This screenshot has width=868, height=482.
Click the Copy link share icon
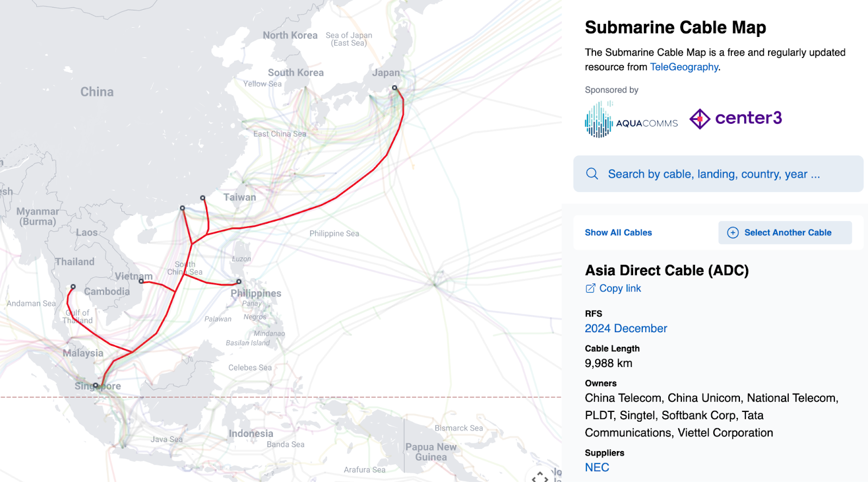pos(590,288)
